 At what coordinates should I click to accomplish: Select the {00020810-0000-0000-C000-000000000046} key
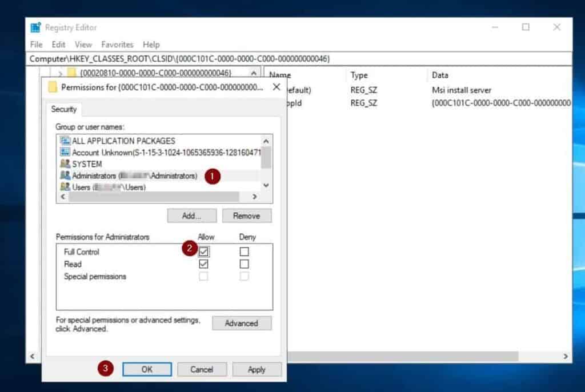155,73
